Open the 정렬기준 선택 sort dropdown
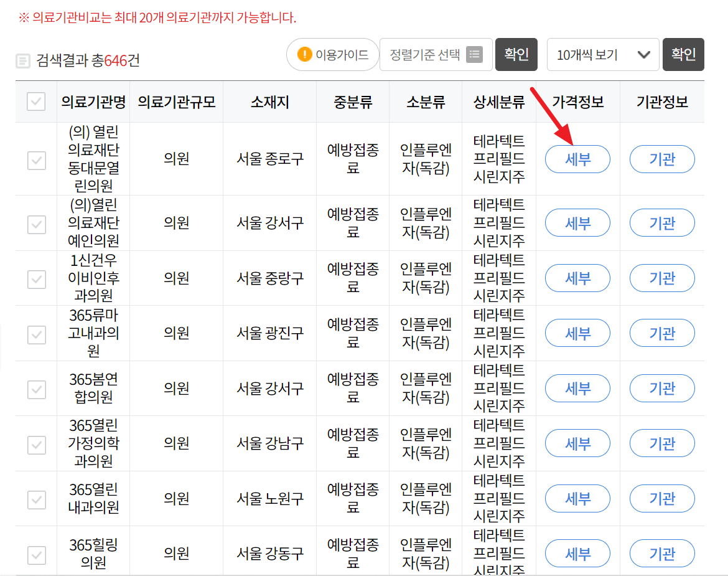 (x=436, y=54)
